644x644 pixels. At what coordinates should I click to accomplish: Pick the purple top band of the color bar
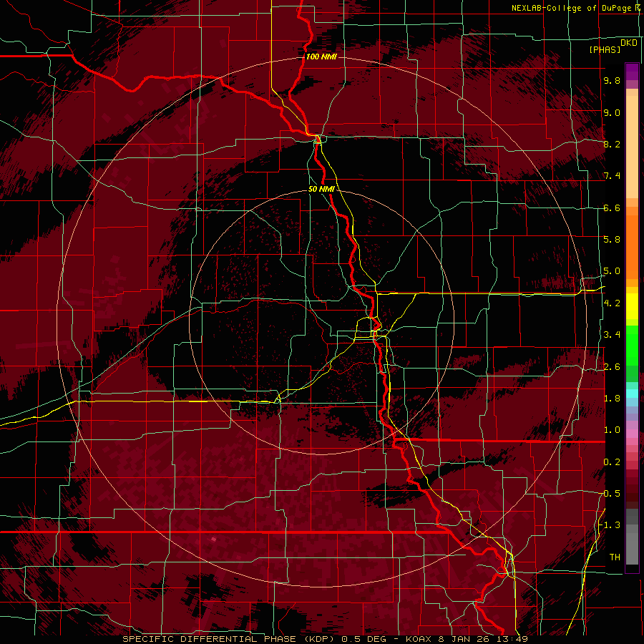(632, 72)
